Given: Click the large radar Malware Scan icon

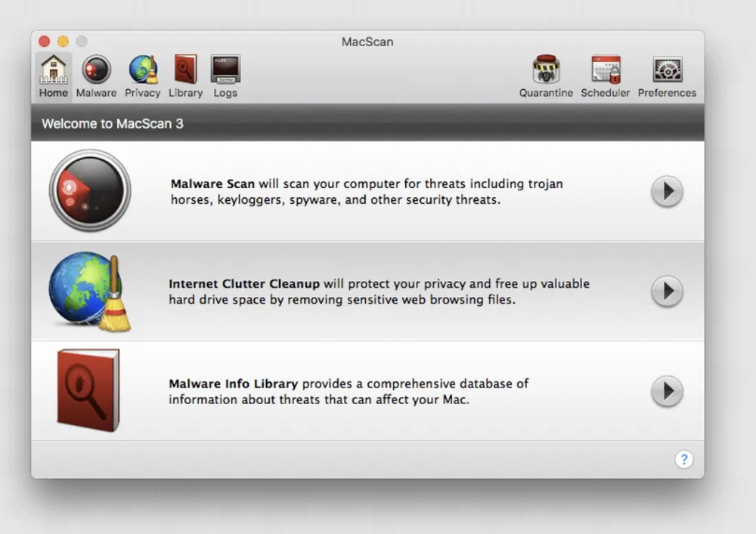Looking at the screenshot, I should 90,190.
